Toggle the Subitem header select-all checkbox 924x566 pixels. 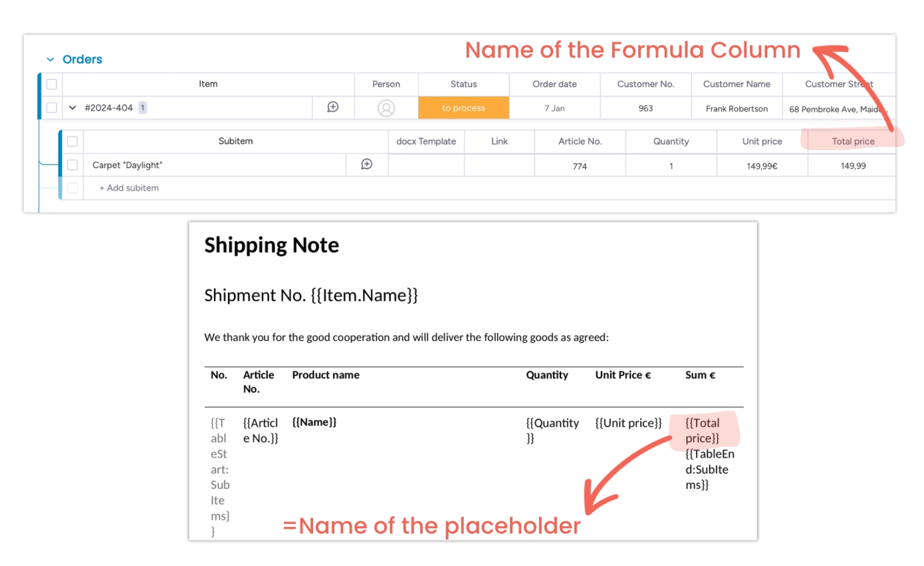tap(72, 141)
